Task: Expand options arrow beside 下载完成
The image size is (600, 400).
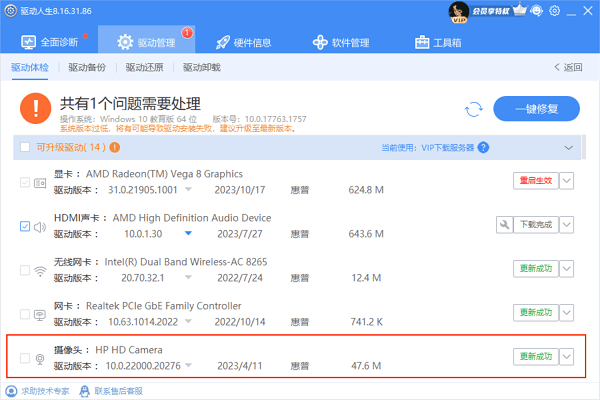Action: (x=566, y=225)
